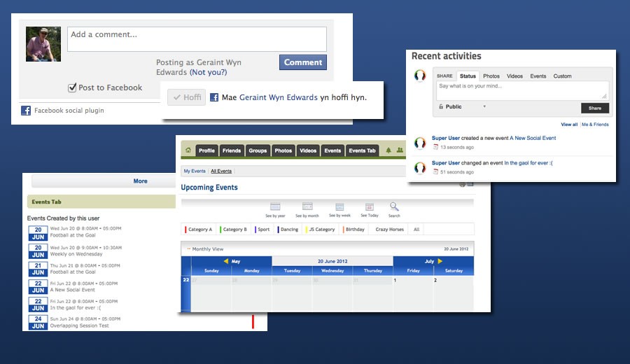Viewport: 630px width, 364px height.
Task: Go to previous month May arrow
Action: pos(226,261)
